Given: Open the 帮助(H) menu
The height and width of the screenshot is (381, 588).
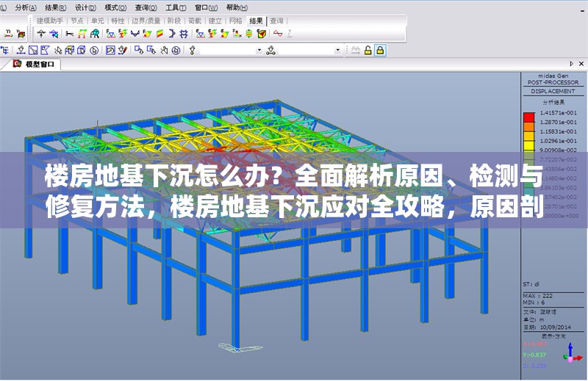Looking at the screenshot, I should point(237,8).
